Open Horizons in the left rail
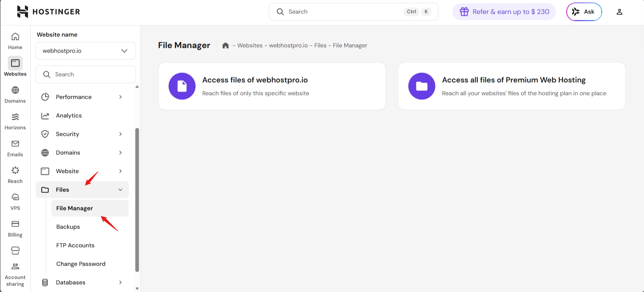Screen dimensions: 644x292 tap(15, 121)
